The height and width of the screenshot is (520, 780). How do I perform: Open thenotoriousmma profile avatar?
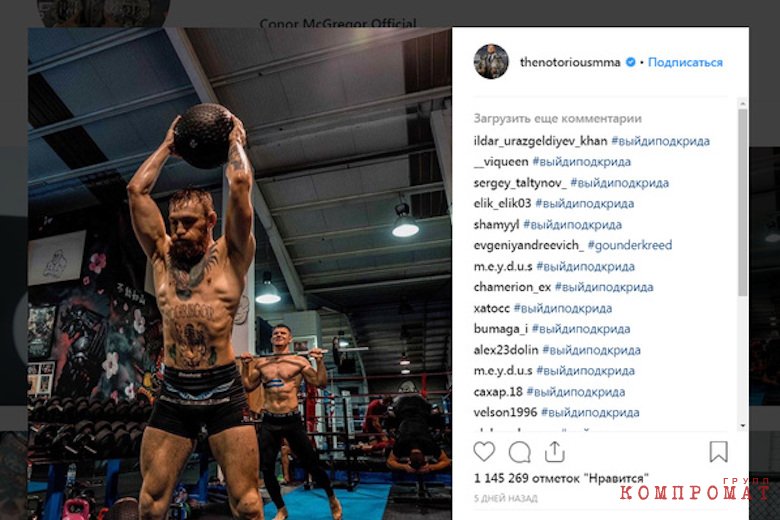[491, 62]
